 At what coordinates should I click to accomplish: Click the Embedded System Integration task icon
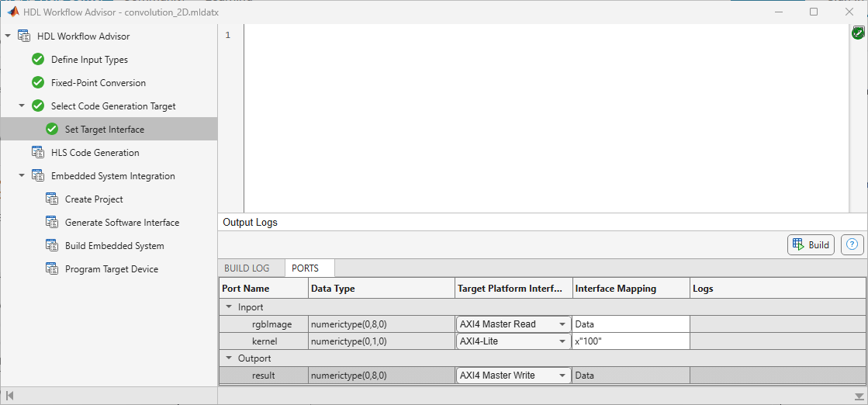click(38, 175)
